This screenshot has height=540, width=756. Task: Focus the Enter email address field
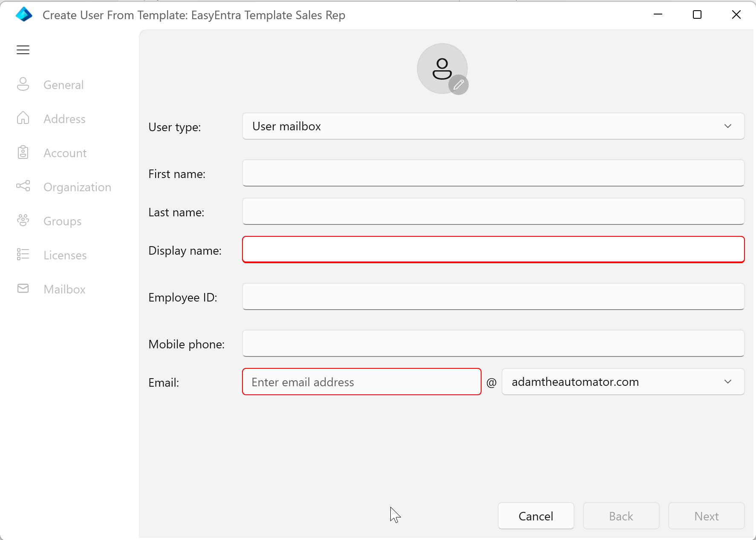(361, 382)
